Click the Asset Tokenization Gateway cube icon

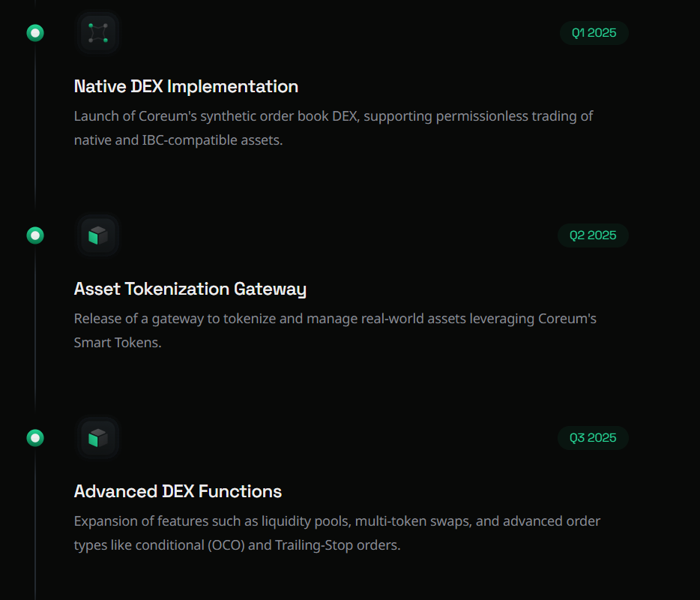[x=98, y=235]
